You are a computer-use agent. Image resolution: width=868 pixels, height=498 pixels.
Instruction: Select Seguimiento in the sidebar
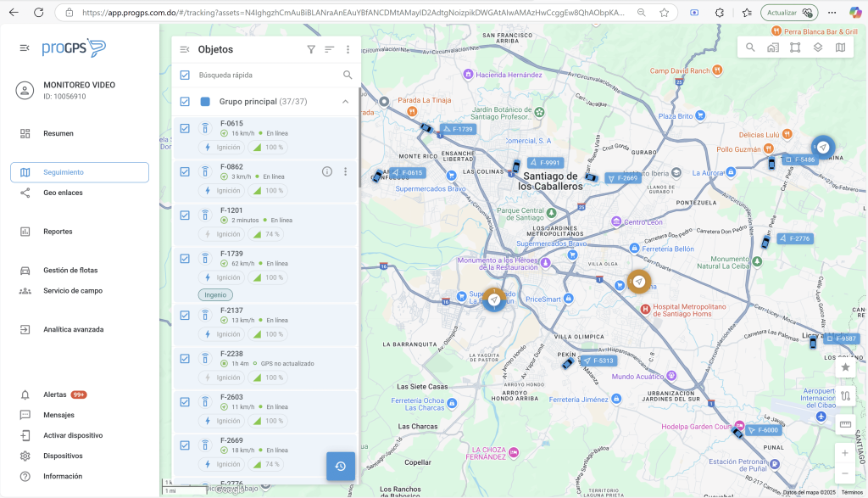(x=80, y=172)
